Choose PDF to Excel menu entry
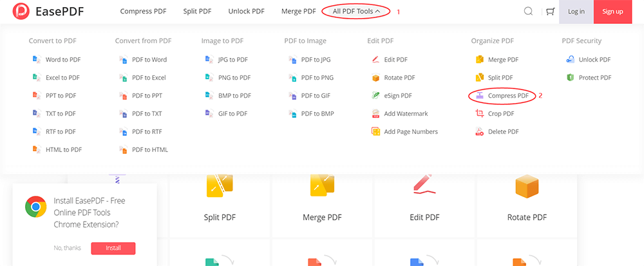 [x=149, y=78]
